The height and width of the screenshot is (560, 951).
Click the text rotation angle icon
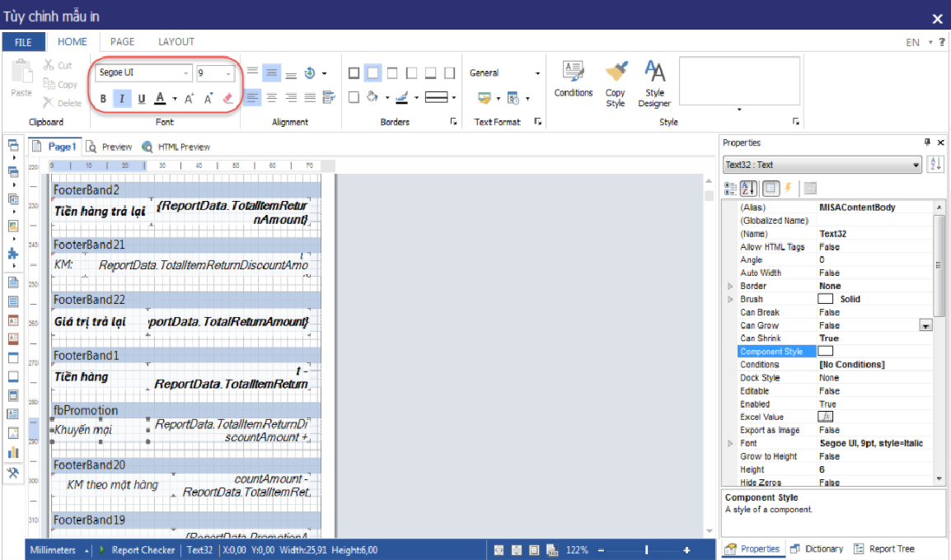[x=311, y=73]
